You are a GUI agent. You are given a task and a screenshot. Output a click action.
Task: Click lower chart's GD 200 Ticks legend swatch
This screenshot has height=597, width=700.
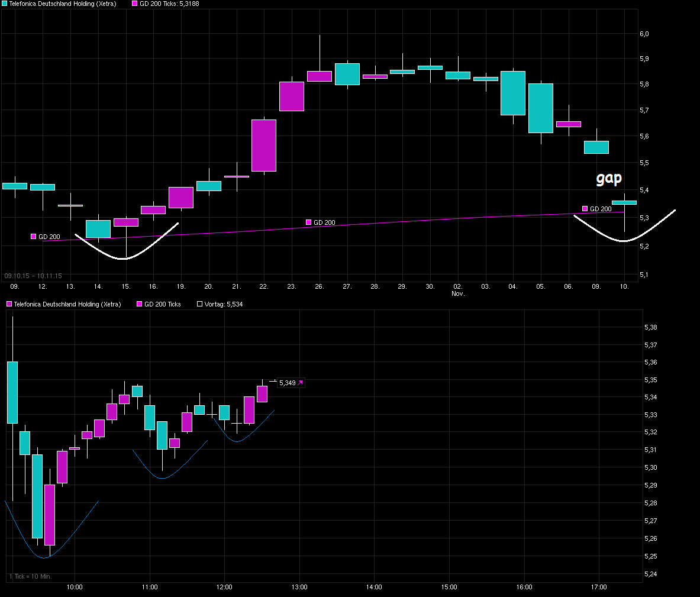(x=140, y=304)
